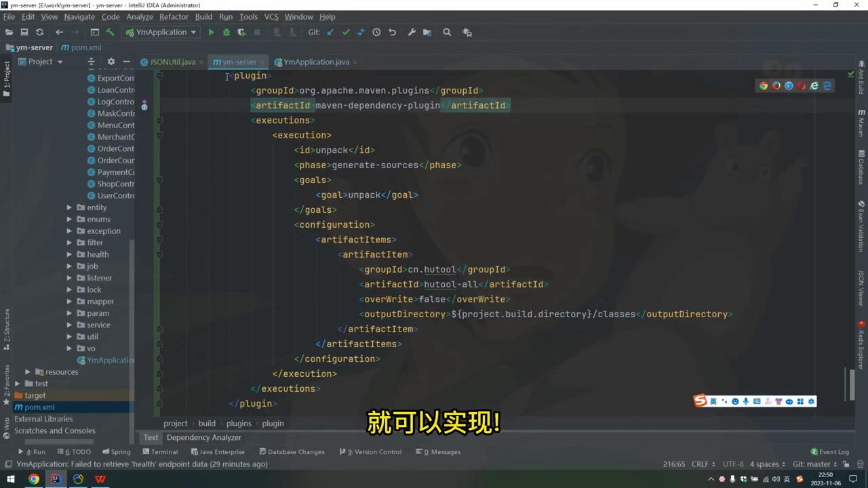Image resolution: width=868 pixels, height=488 pixels.
Task: Open the Git master branch selector
Action: 816,464
